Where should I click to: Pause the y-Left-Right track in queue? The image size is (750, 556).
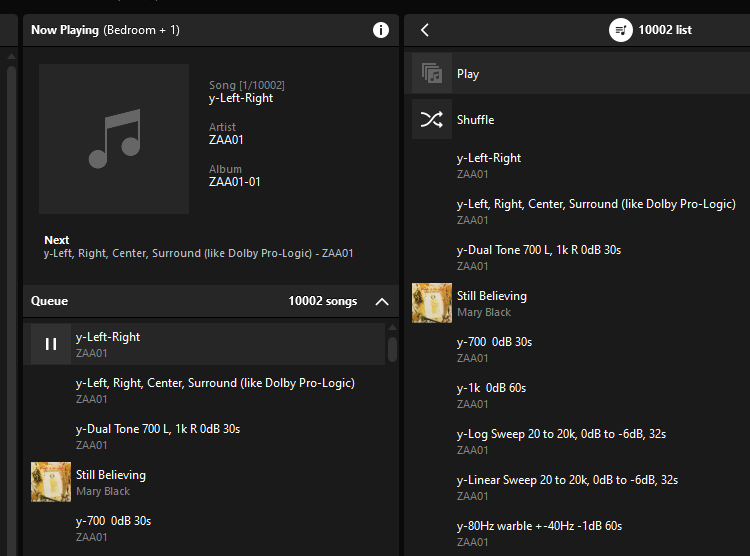51,344
